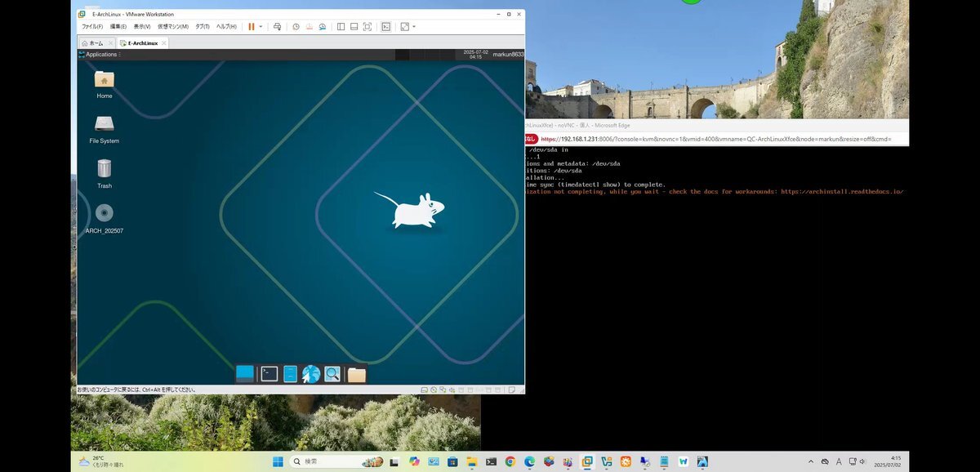Select the Home folder desktop icon
Image resolution: width=980 pixels, height=472 pixels.
tap(105, 85)
